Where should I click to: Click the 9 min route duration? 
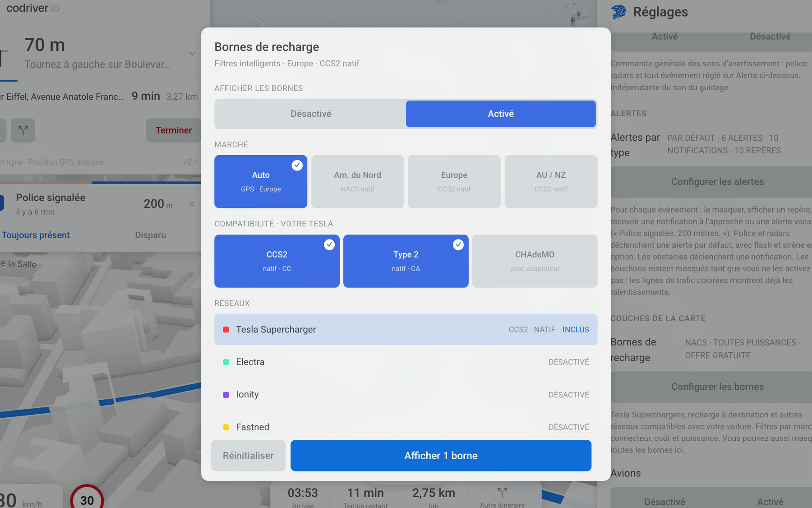point(146,96)
